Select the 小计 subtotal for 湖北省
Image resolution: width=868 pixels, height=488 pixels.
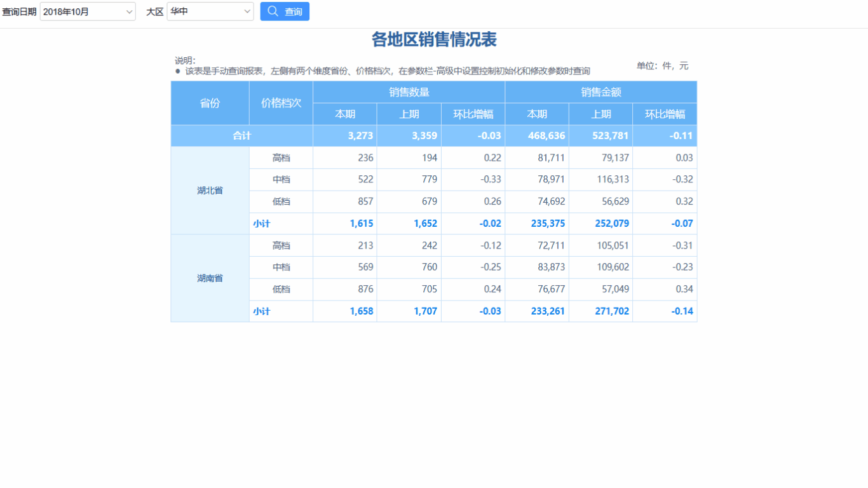point(262,223)
